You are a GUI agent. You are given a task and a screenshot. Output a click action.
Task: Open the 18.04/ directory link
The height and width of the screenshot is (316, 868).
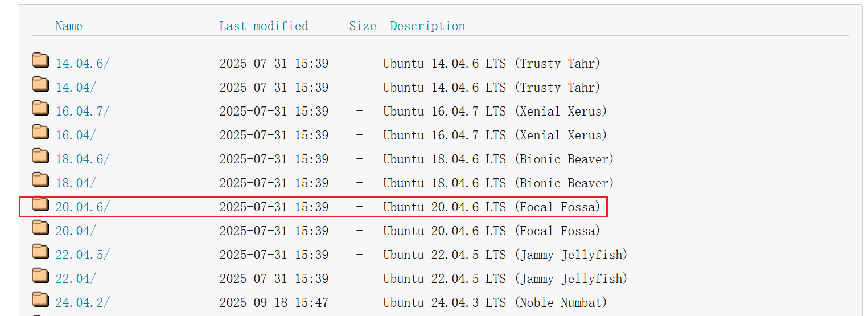pyautogui.click(x=76, y=183)
